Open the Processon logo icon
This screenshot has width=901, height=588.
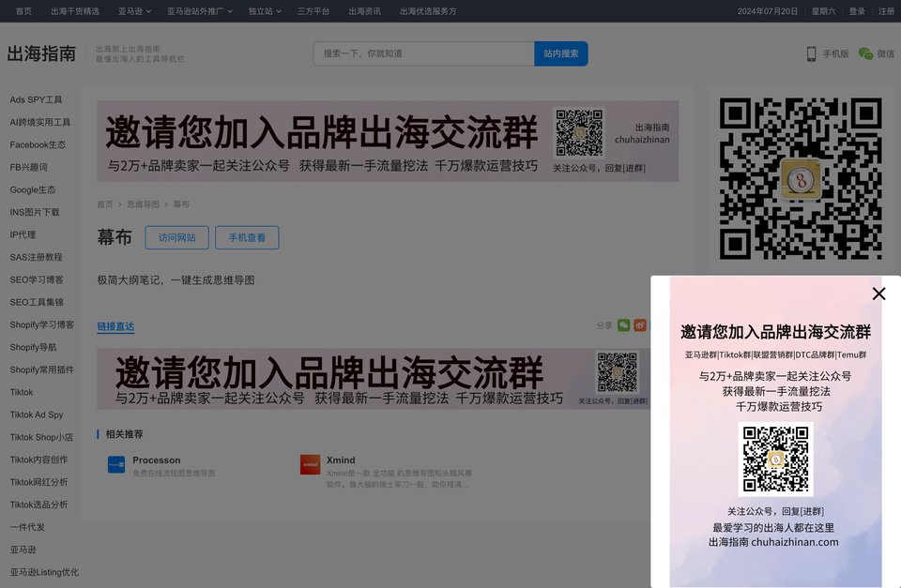[116, 464]
